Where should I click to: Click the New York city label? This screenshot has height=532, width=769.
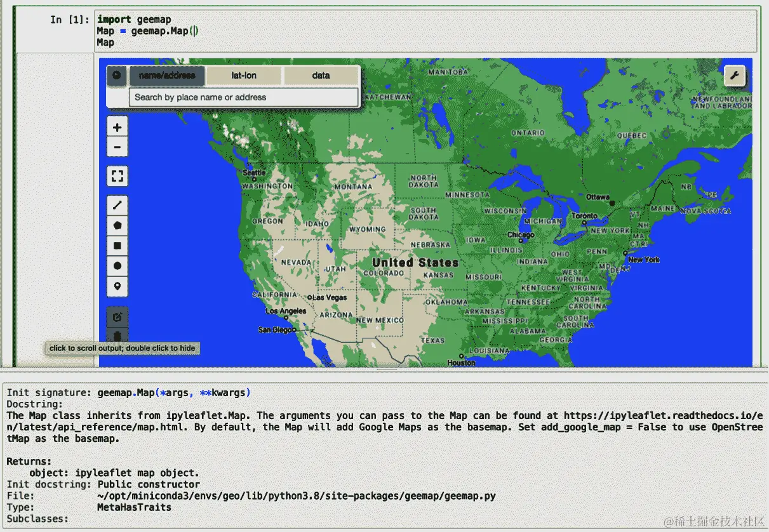(643, 260)
